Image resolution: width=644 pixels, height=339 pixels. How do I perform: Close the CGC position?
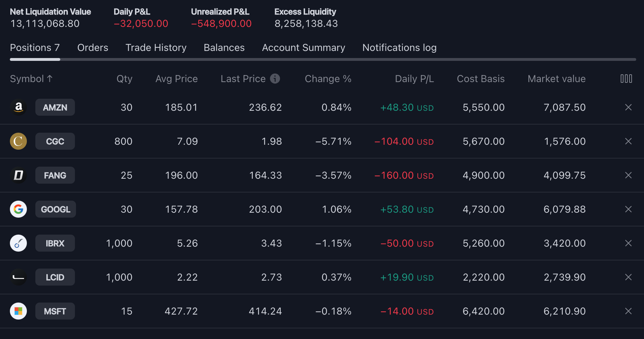pyautogui.click(x=628, y=141)
